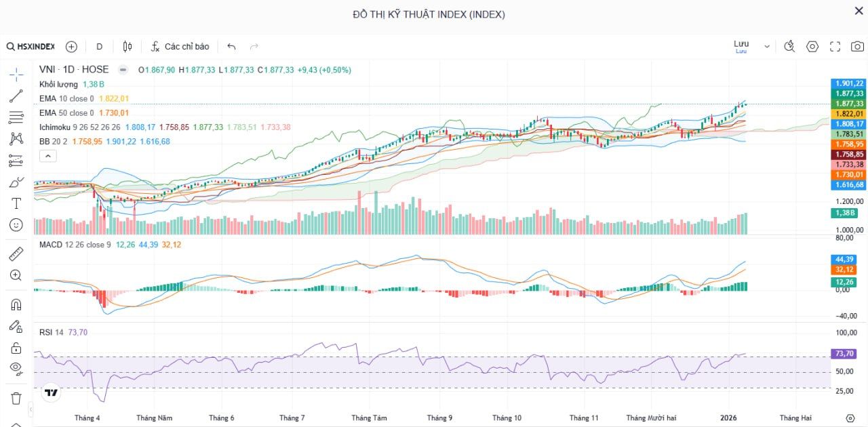Image resolution: width=868 pixels, height=427 pixels.
Task: Enter fullscreen chart mode
Action: (x=835, y=47)
